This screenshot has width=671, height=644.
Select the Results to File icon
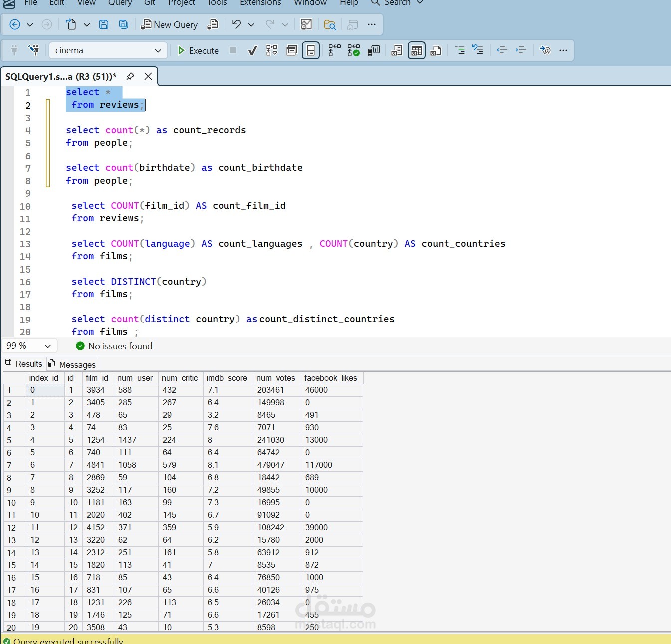pos(436,50)
